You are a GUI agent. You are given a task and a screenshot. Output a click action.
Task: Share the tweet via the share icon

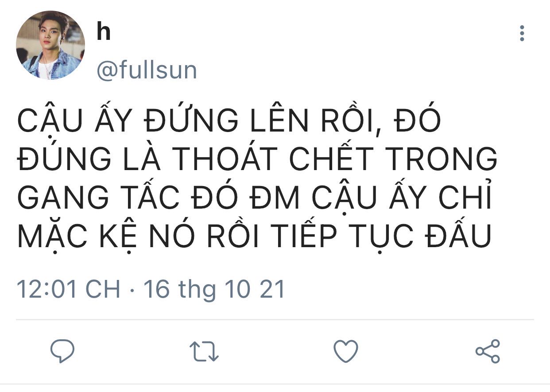[488, 351]
